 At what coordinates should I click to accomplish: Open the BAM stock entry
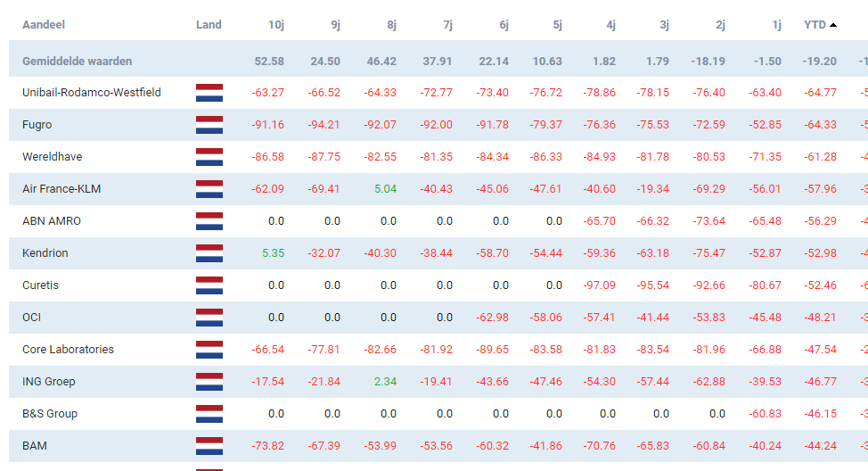35,446
